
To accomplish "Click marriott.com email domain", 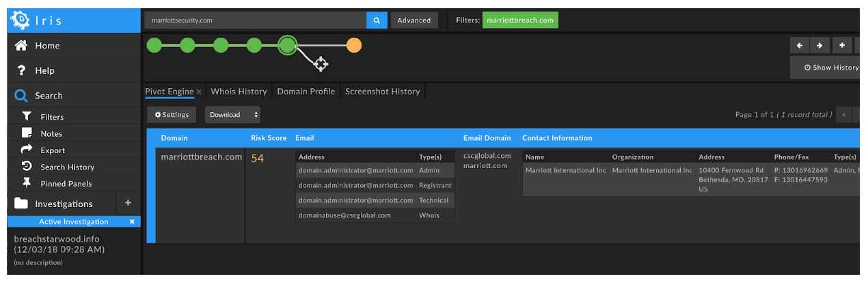I will [485, 165].
